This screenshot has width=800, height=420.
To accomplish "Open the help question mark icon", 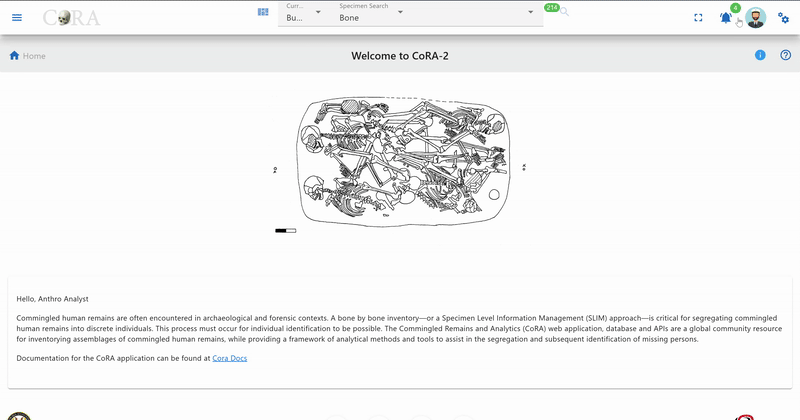I will tap(786, 55).
